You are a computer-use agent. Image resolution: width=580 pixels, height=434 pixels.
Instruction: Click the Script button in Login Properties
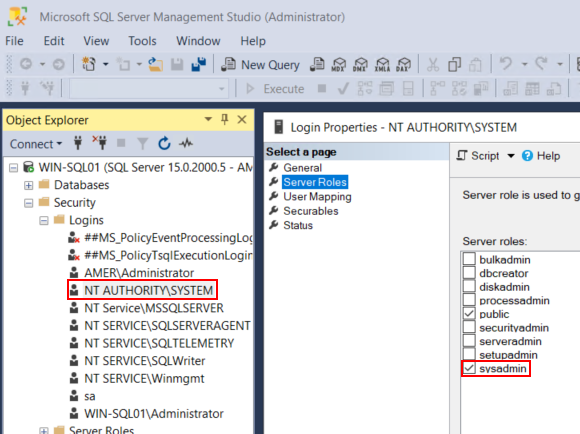coord(478,156)
